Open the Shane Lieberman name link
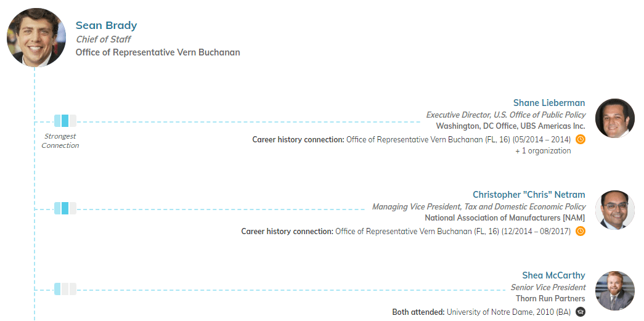The height and width of the screenshot is (321, 644). pyautogui.click(x=548, y=103)
